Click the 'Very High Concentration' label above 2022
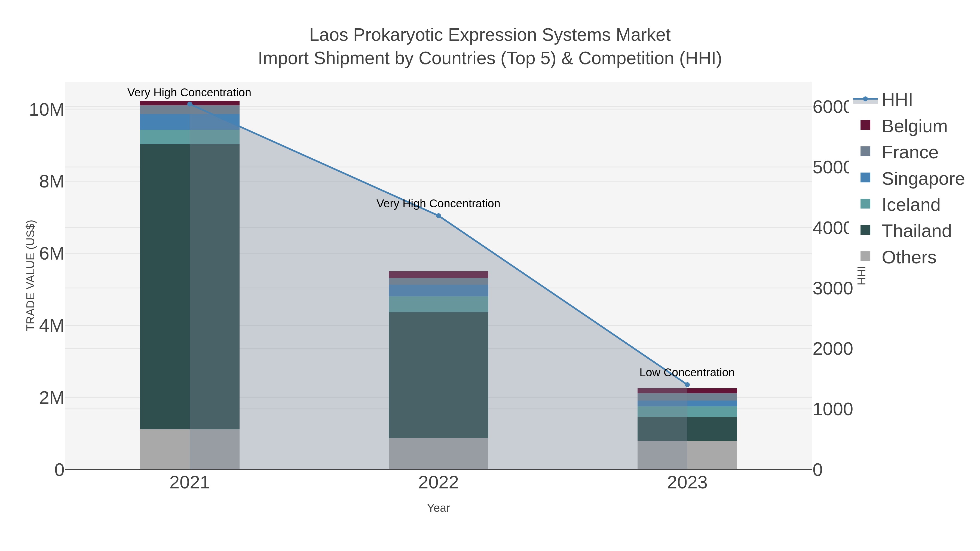Screen dimensions: 980x551 click(x=438, y=204)
